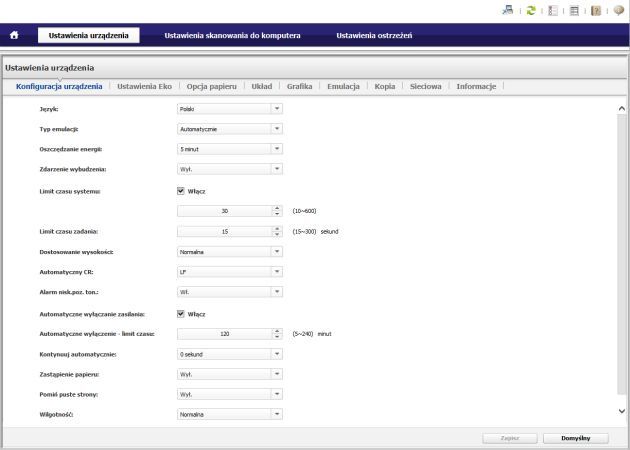Click system timeout value field showing 30

[225, 211]
